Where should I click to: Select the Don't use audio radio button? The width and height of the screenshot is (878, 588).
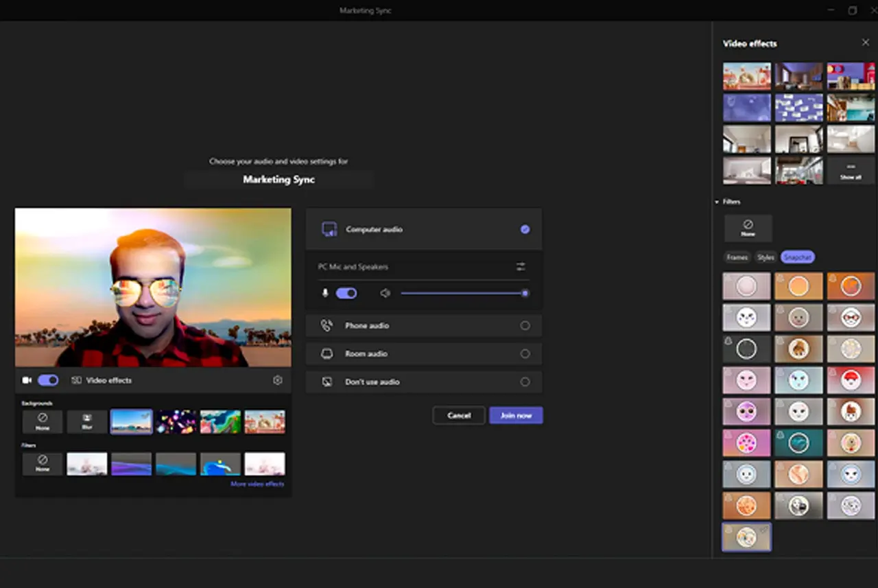click(x=525, y=382)
